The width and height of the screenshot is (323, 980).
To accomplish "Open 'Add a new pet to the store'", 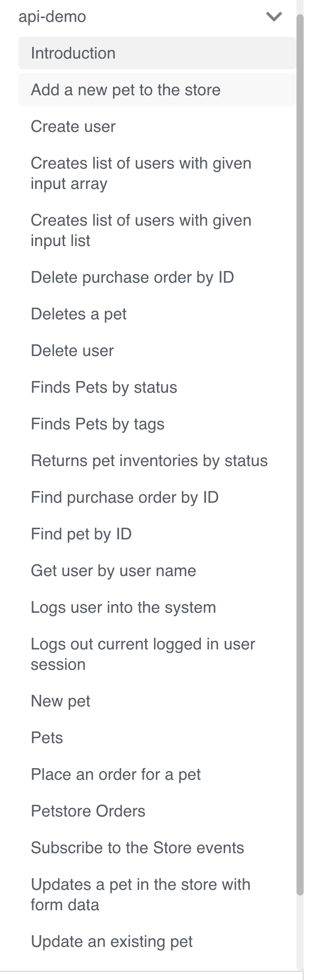I will (x=125, y=90).
